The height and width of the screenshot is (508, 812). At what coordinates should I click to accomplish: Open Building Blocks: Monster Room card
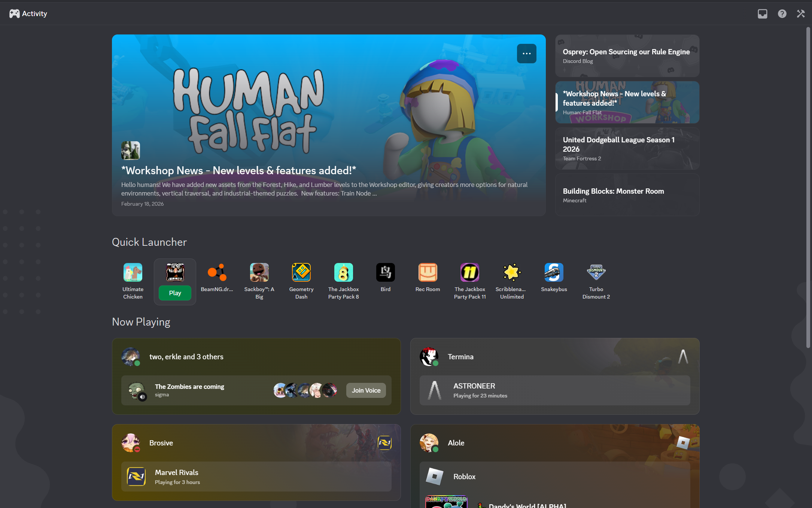(627, 195)
